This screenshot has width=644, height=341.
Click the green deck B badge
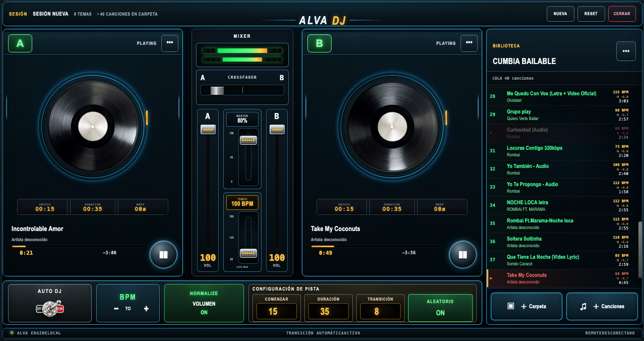click(319, 43)
